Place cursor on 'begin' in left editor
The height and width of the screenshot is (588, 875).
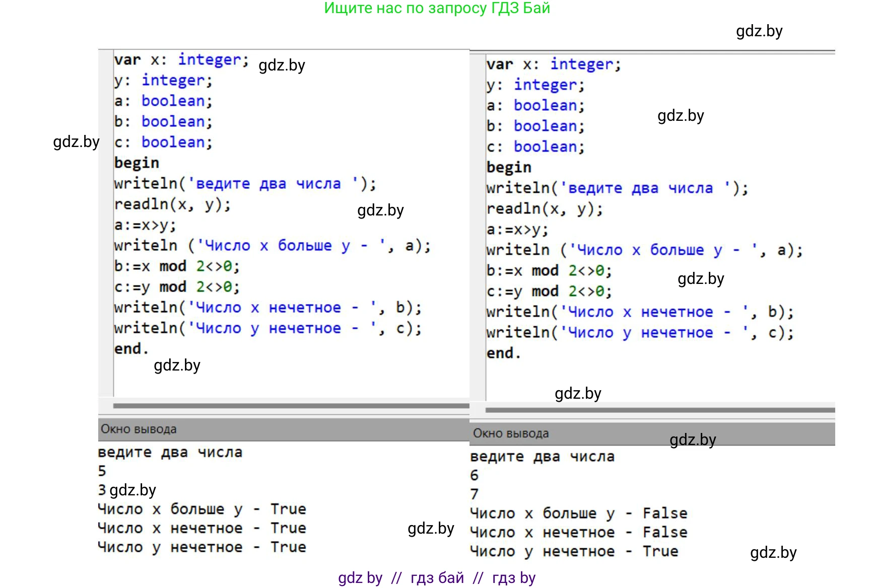point(137,163)
